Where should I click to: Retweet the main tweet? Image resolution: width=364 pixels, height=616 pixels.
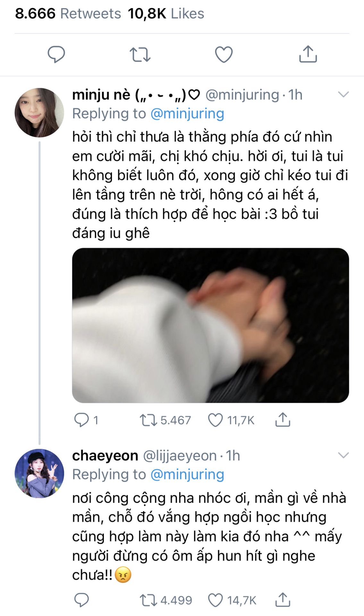140,55
